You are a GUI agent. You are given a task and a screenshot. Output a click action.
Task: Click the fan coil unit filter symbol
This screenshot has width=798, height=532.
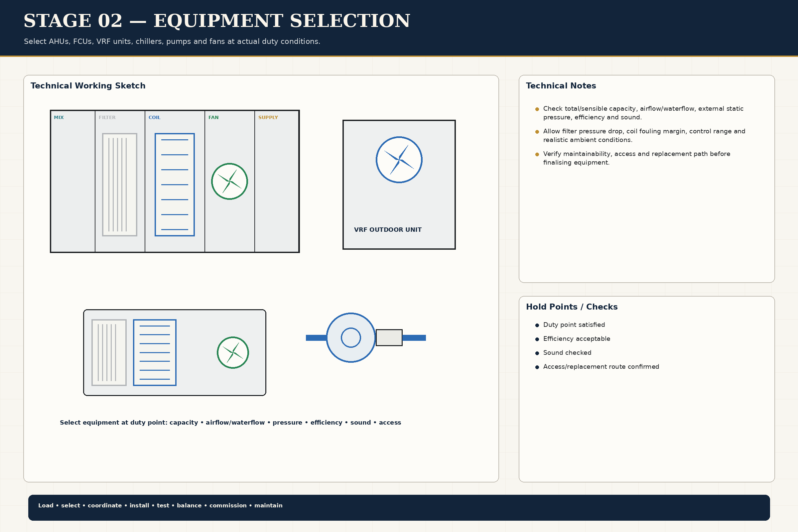point(109,352)
